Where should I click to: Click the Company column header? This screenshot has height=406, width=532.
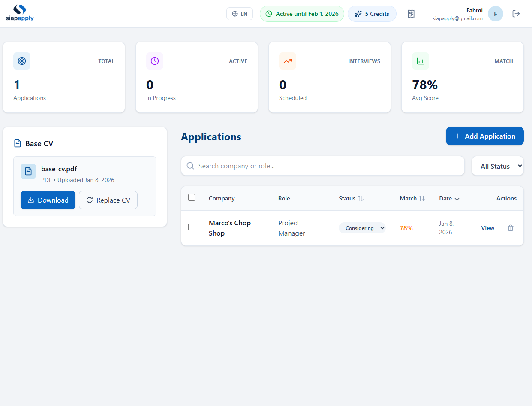pyautogui.click(x=222, y=198)
